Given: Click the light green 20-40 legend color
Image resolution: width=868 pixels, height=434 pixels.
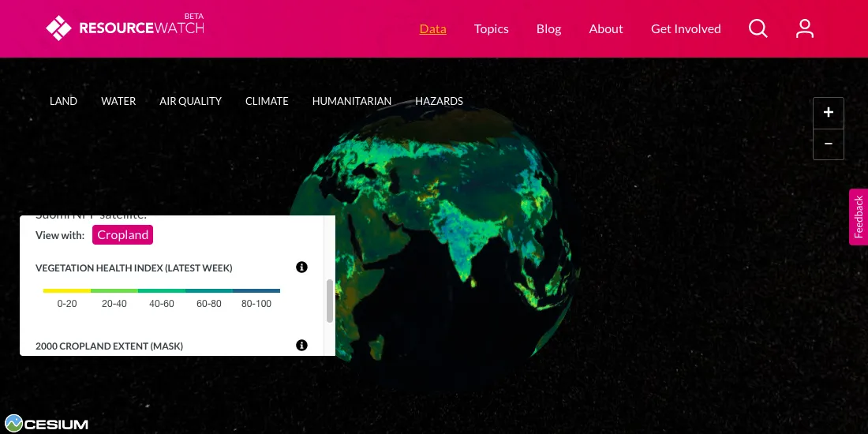Looking at the screenshot, I should pos(114,290).
